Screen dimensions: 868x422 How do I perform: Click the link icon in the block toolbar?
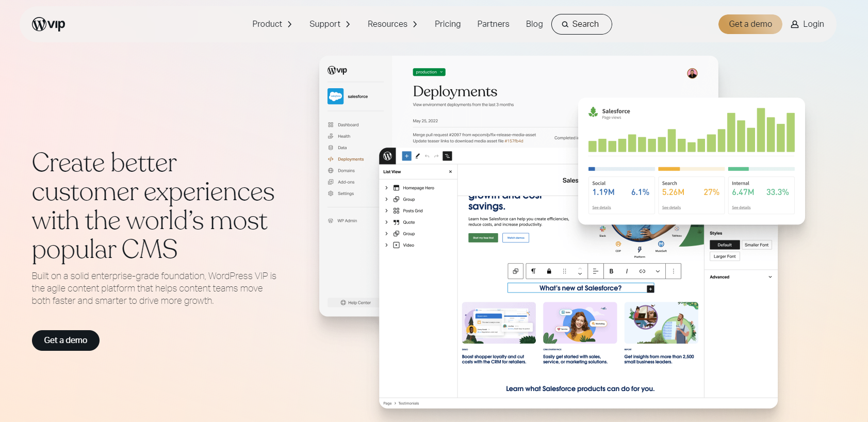643,271
